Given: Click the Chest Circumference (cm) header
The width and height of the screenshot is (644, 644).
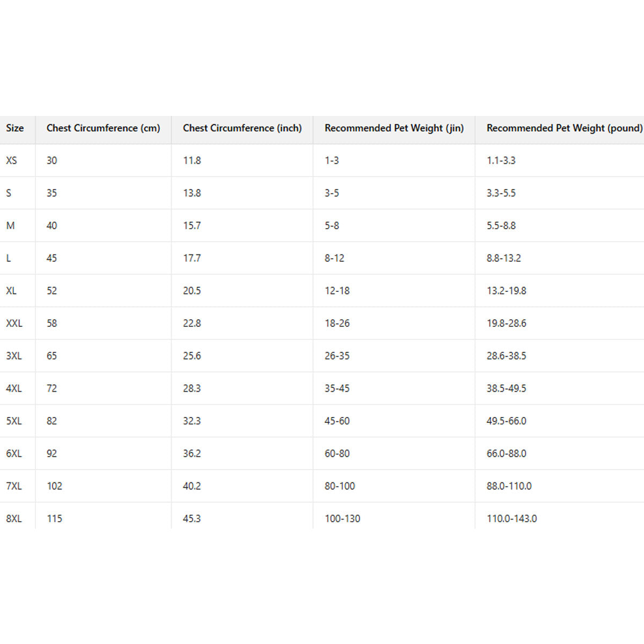Looking at the screenshot, I should pyautogui.click(x=103, y=128).
